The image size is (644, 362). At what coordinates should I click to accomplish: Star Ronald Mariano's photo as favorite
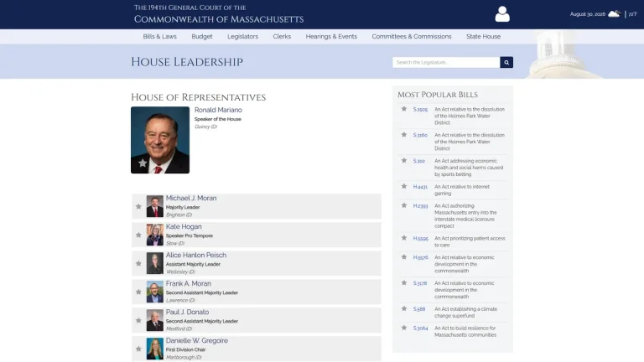click(x=143, y=163)
